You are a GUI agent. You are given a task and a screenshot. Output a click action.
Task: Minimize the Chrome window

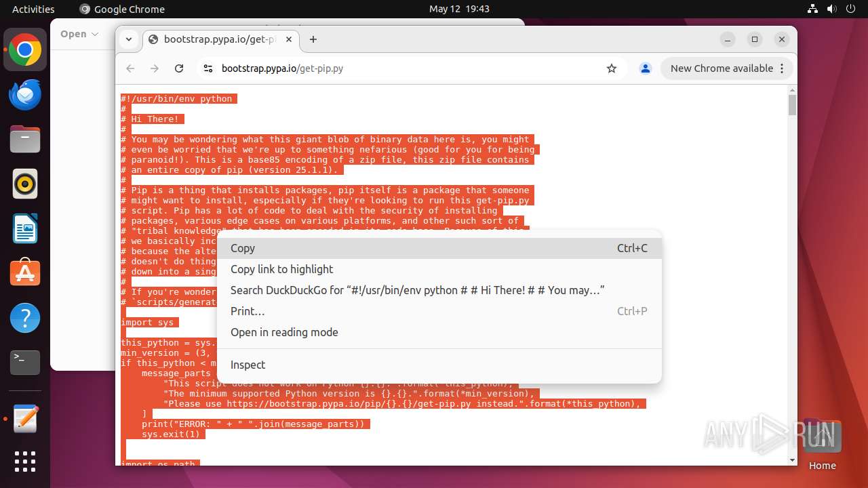pyautogui.click(x=728, y=39)
